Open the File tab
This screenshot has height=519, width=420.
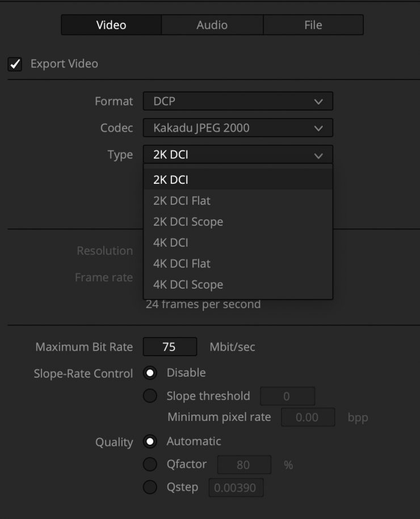tap(313, 25)
